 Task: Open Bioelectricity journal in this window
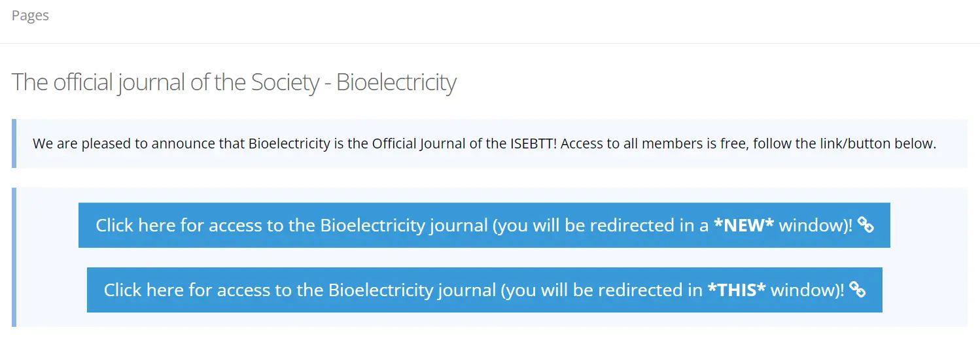pyautogui.click(x=484, y=290)
